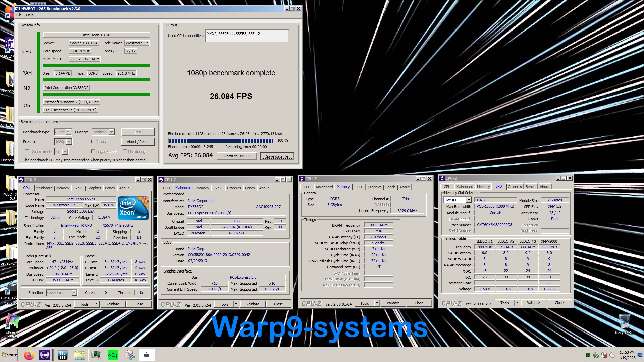The image size is (644, 362).
Task: Click Save data file button
Action: (277, 156)
